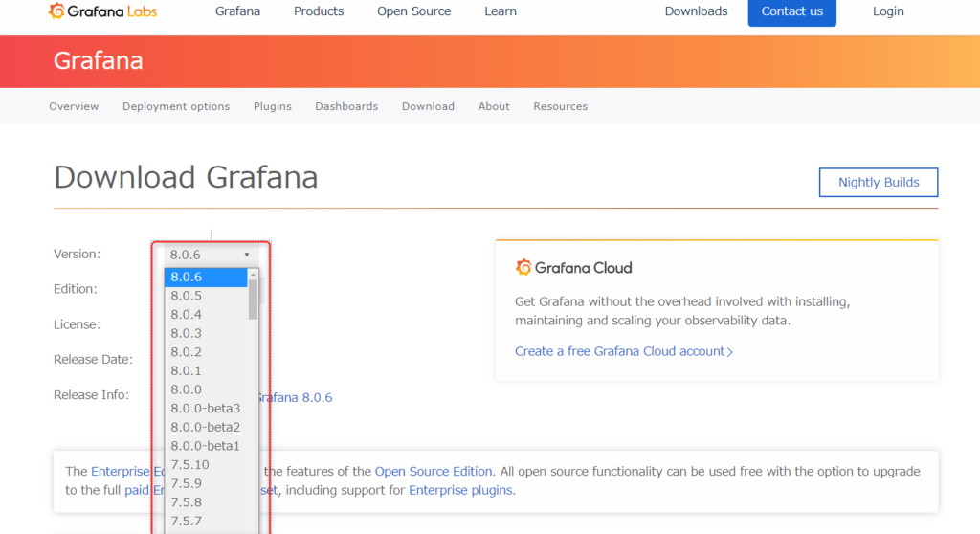980x534 pixels.
Task: Click the Edition: label
Action: pos(76,289)
